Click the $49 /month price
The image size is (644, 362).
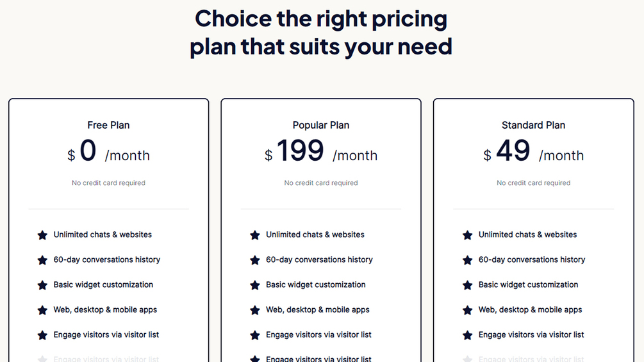coord(533,152)
